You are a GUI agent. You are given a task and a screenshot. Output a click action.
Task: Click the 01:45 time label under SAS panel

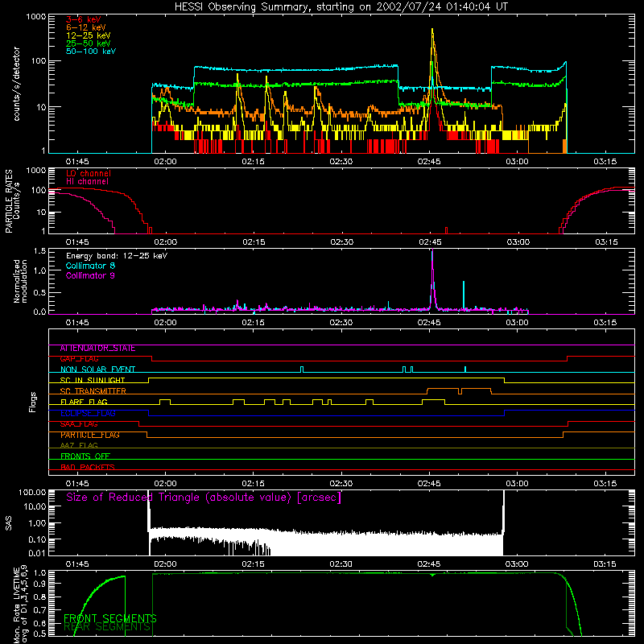[x=77, y=564]
